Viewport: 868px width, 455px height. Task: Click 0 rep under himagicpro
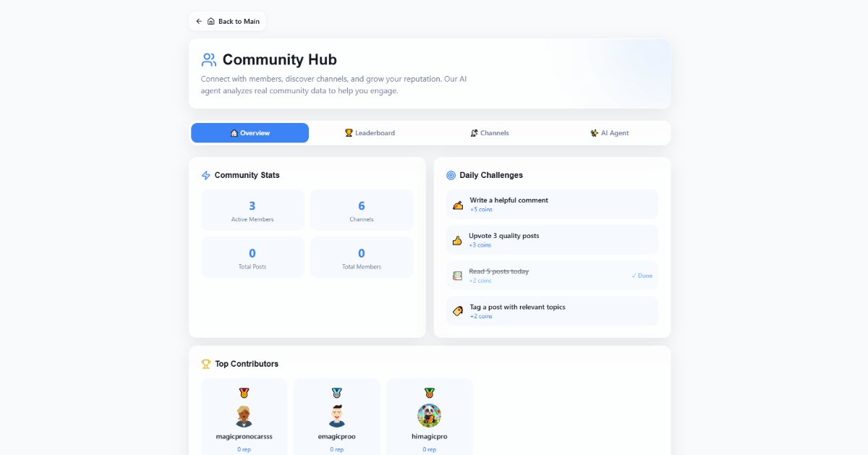point(430,449)
